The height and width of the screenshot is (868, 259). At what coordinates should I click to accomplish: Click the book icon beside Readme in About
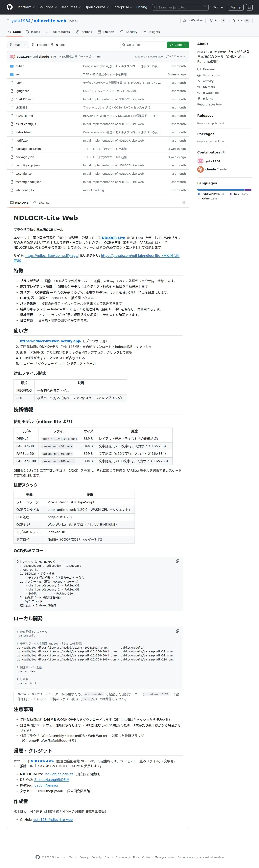point(199,69)
